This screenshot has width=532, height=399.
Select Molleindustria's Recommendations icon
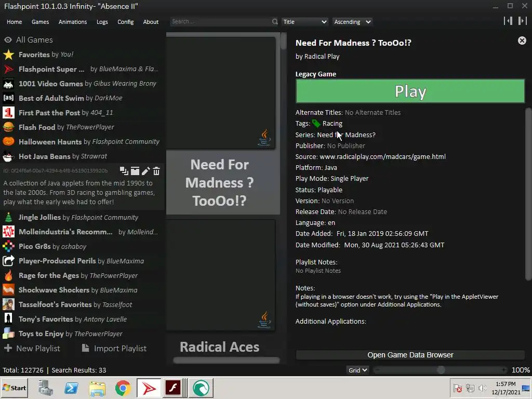tap(8, 232)
